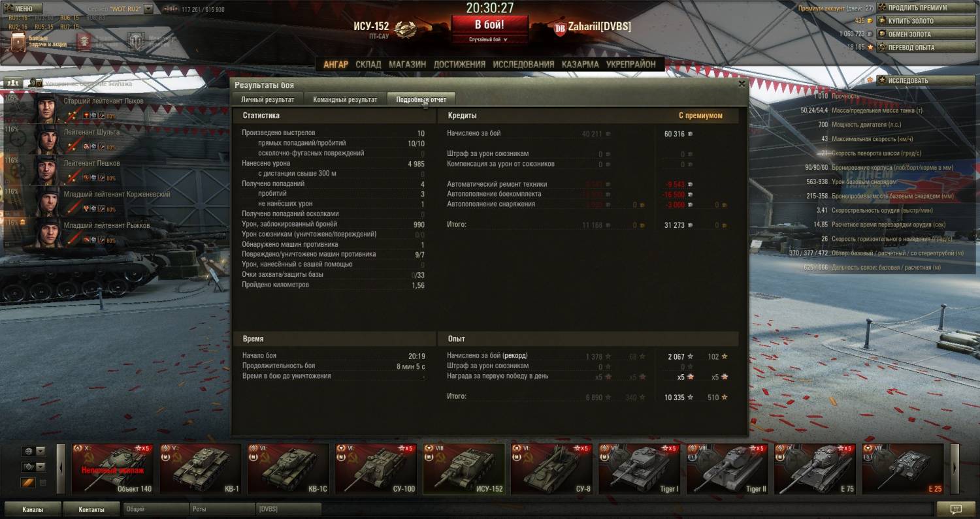Viewport: 980px width, 519px height.
Task: Expand the WOT RU2 server dropdown
Action: pos(148,9)
